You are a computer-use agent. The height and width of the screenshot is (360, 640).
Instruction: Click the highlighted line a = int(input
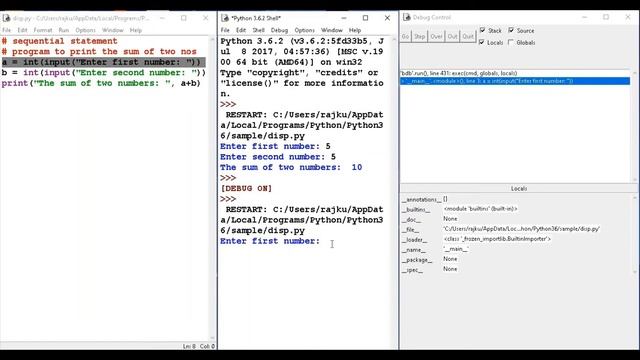(103, 62)
